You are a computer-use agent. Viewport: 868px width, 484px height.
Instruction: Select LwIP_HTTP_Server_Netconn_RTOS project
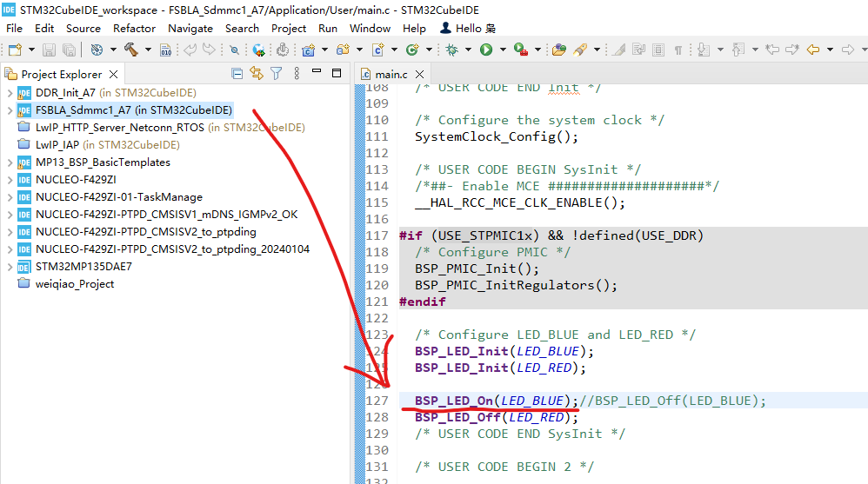coord(119,128)
